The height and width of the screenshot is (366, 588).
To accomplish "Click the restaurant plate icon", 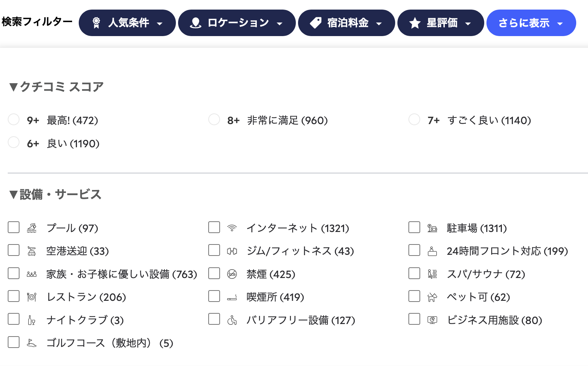I will point(32,297).
